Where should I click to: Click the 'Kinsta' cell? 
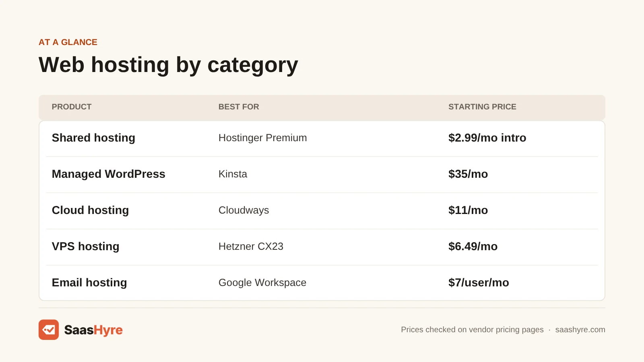pyautogui.click(x=233, y=174)
